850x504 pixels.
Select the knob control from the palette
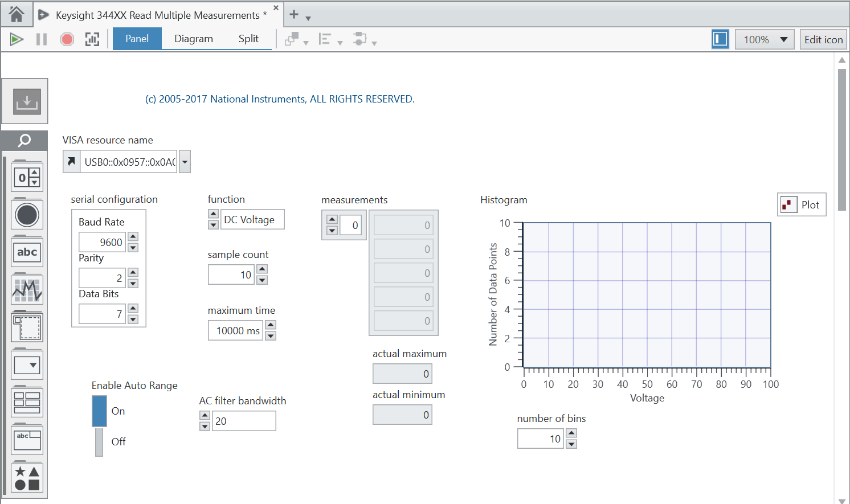point(26,215)
